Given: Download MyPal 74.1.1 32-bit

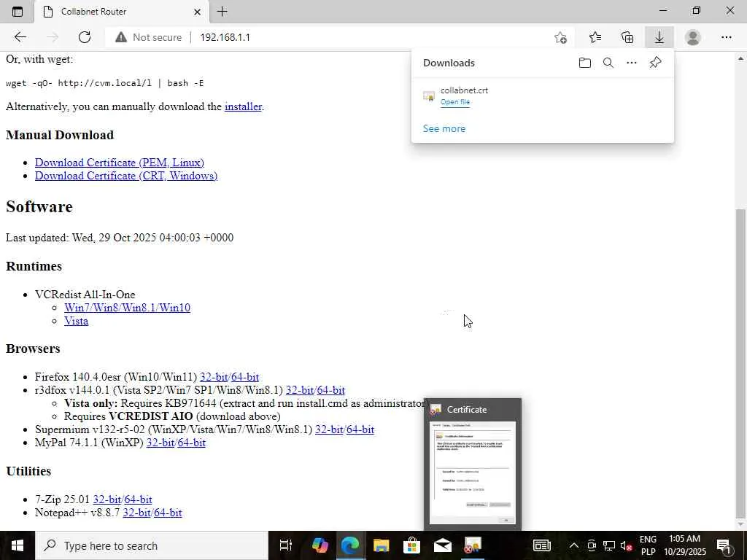Looking at the screenshot, I should point(160,443).
